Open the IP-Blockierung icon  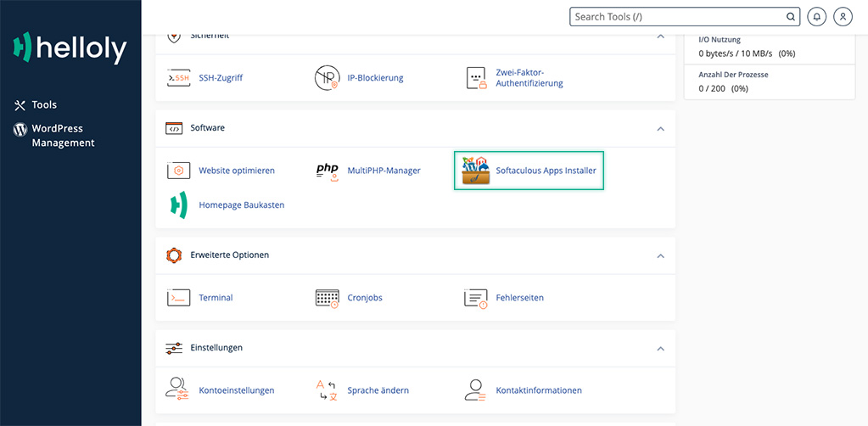point(328,78)
